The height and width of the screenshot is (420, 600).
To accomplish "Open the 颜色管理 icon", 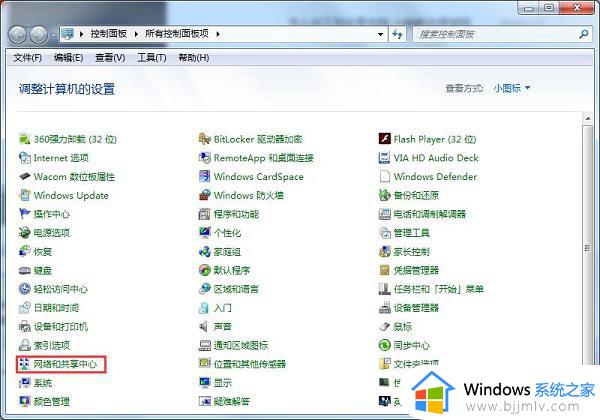I will point(24,401).
